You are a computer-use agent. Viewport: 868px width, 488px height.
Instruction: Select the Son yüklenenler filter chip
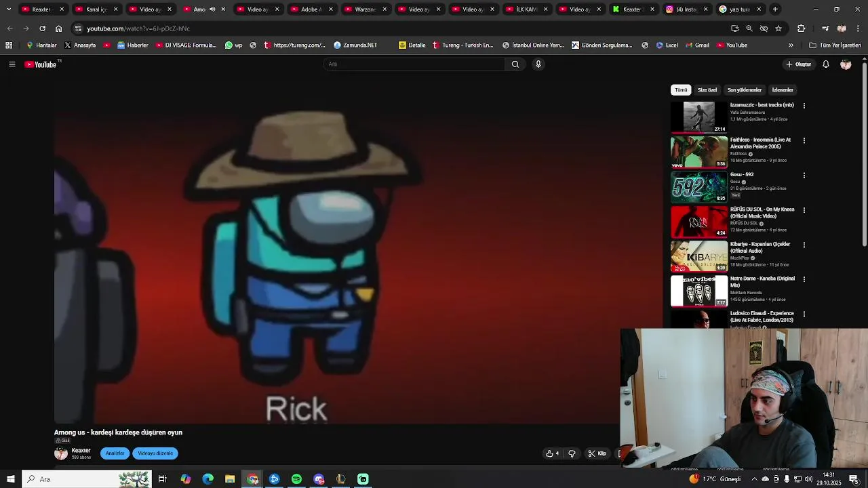tap(745, 90)
